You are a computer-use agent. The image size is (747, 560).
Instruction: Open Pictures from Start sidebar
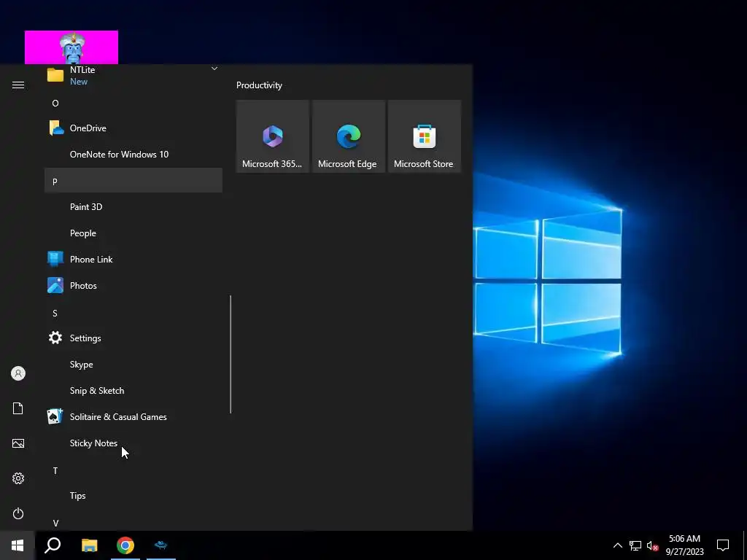click(18, 443)
